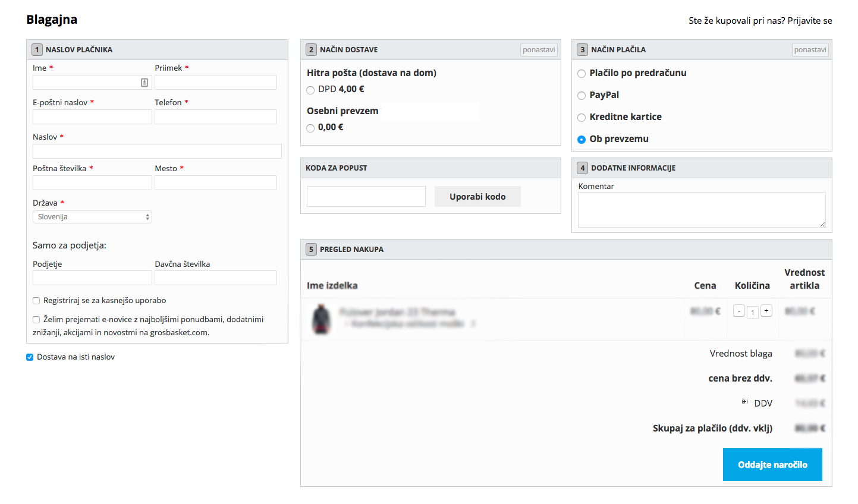Click the contact autofill icon in Ime field
858x504 pixels.
[x=144, y=83]
